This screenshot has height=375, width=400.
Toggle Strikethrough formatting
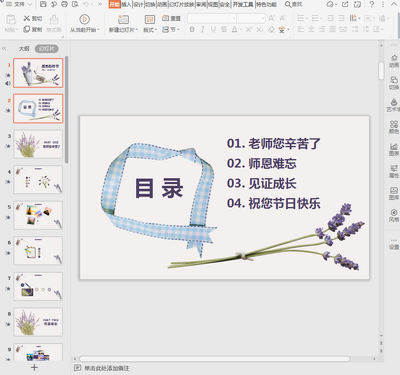pyautogui.click(x=224, y=30)
